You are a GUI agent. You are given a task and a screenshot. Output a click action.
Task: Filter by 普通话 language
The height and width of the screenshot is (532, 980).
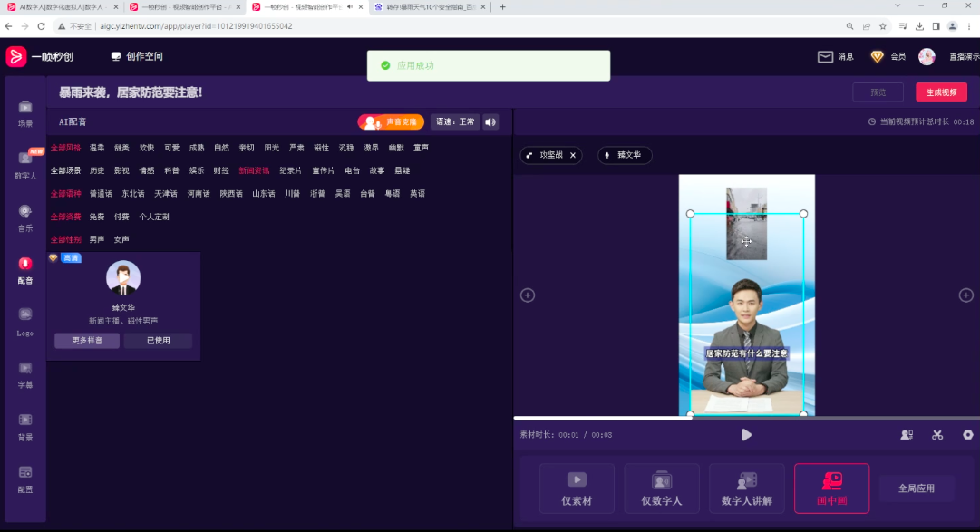[101, 193]
